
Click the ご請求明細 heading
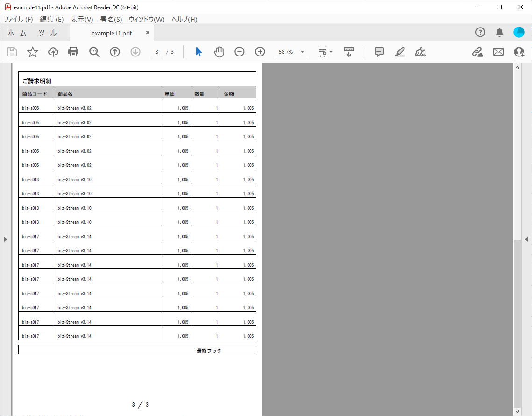click(36, 81)
